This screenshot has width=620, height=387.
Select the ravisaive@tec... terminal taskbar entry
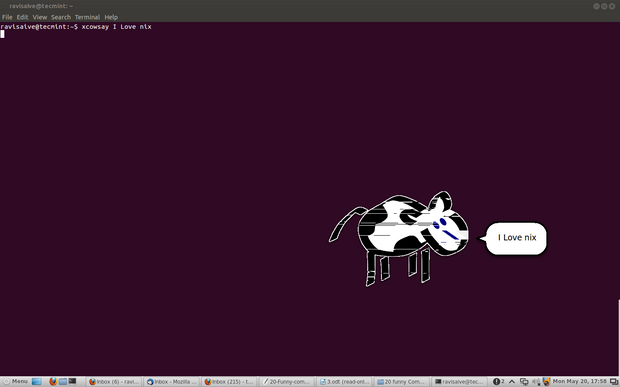(459, 382)
